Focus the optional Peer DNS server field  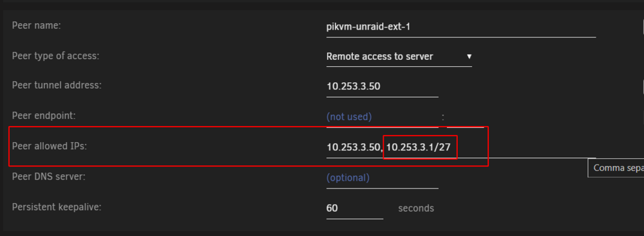point(383,178)
